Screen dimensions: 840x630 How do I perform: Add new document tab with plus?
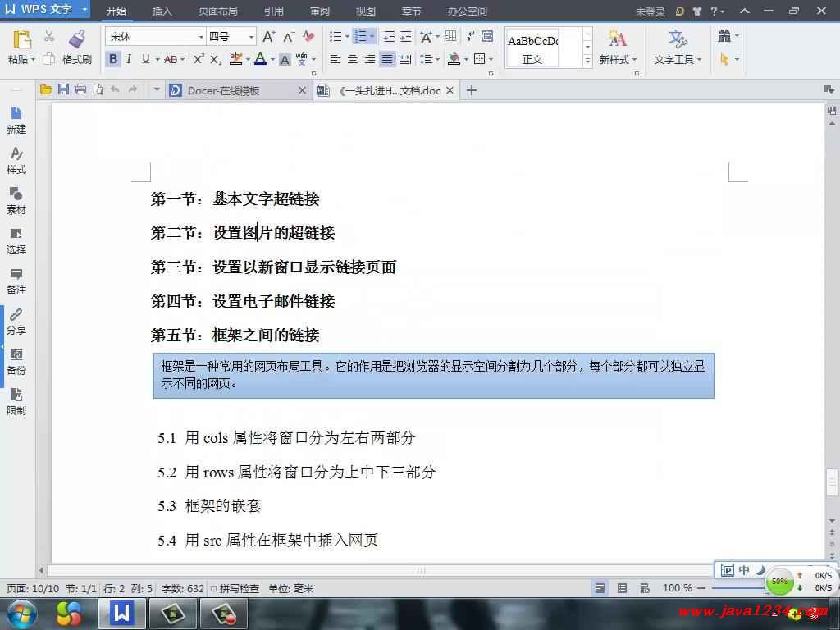472,90
